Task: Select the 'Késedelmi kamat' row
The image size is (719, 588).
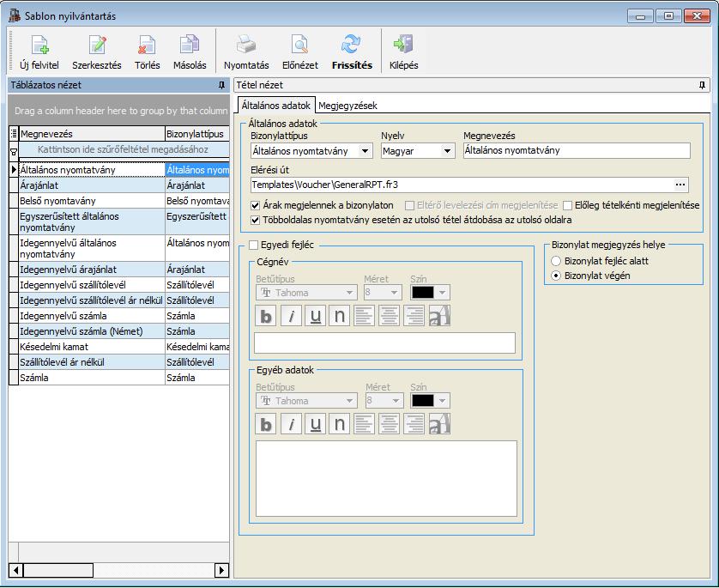Action: click(119, 347)
